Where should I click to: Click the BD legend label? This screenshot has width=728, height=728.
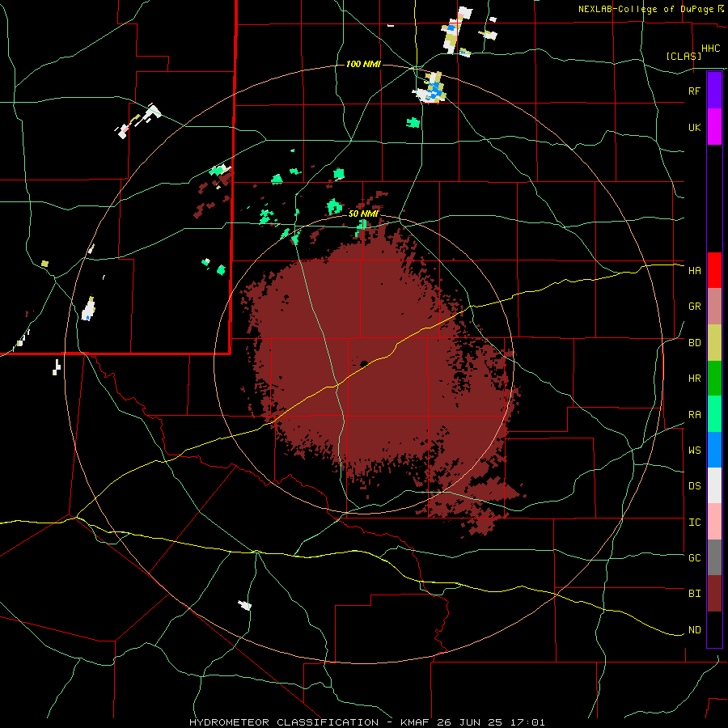point(694,343)
